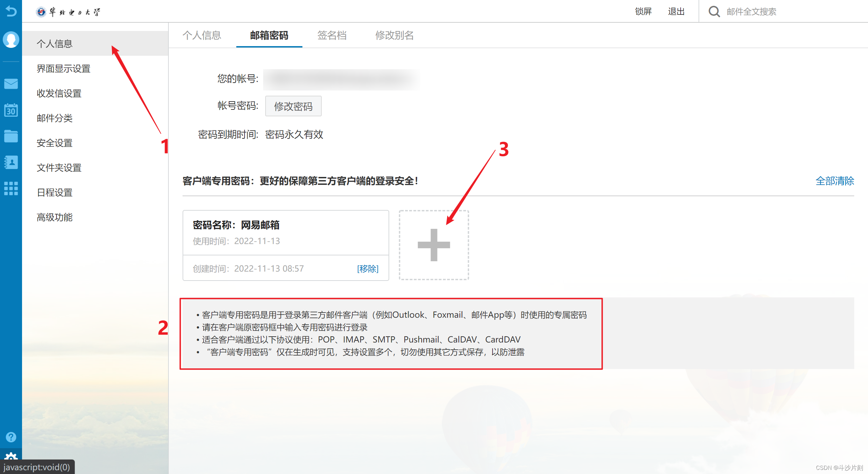Switch to the 签名档 tab
The image size is (868, 474).
pos(332,35)
